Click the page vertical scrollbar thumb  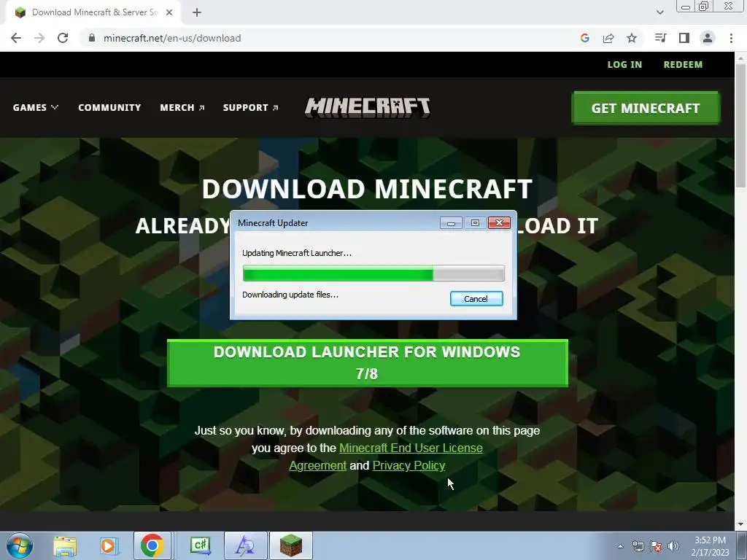(x=741, y=125)
